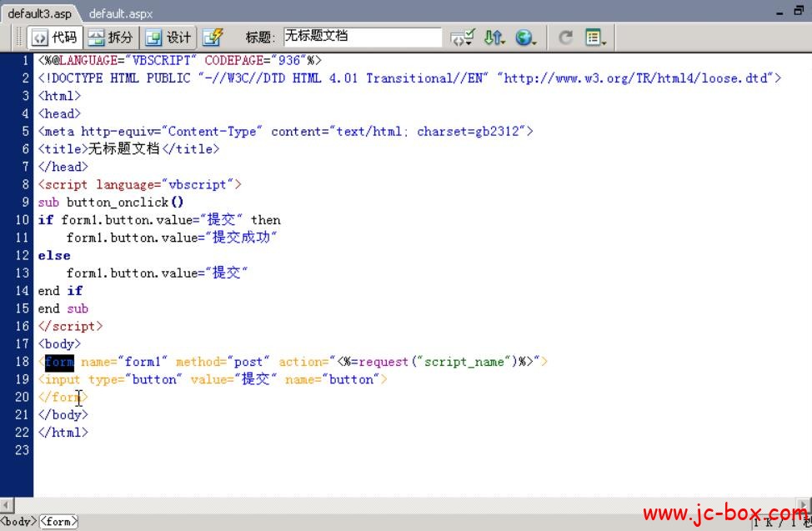
Task: Click the Refresh design view icon
Action: click(565, 38)
